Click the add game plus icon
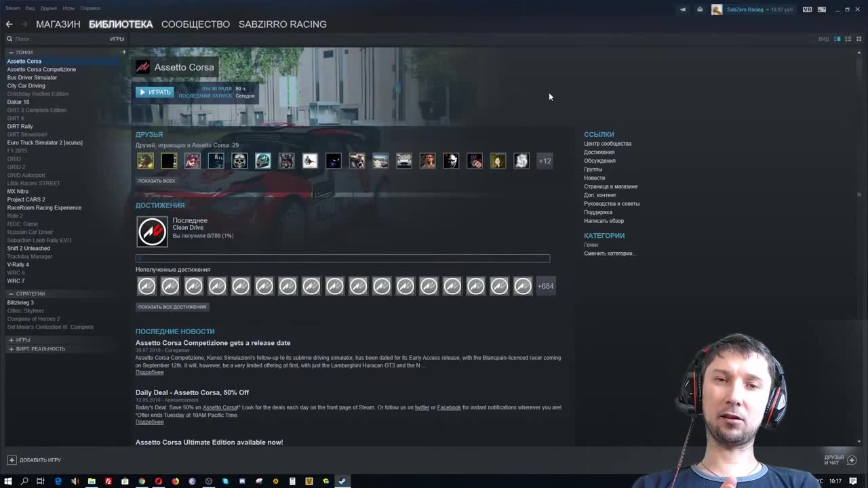The width and height of the screenshot is (868, 488). (12, 460)
